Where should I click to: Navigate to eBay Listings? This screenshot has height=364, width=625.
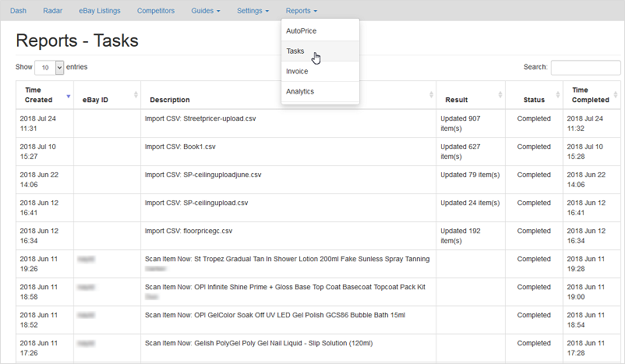click(x=100, y=11)
